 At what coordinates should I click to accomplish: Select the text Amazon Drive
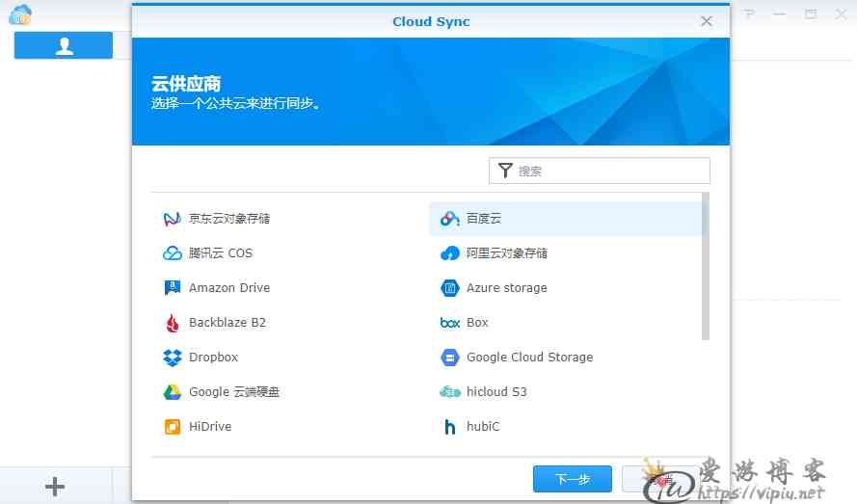click(229, 287)
